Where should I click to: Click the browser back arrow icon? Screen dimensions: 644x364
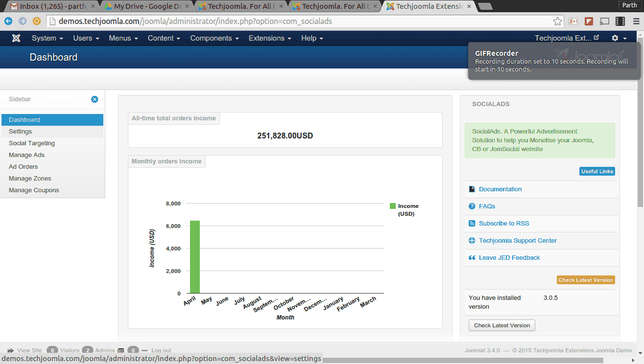pyautogui.click(x=8, y=22)
